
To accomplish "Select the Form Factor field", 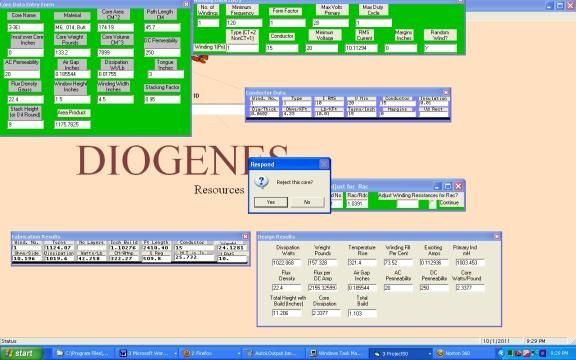I will (287, 23).
